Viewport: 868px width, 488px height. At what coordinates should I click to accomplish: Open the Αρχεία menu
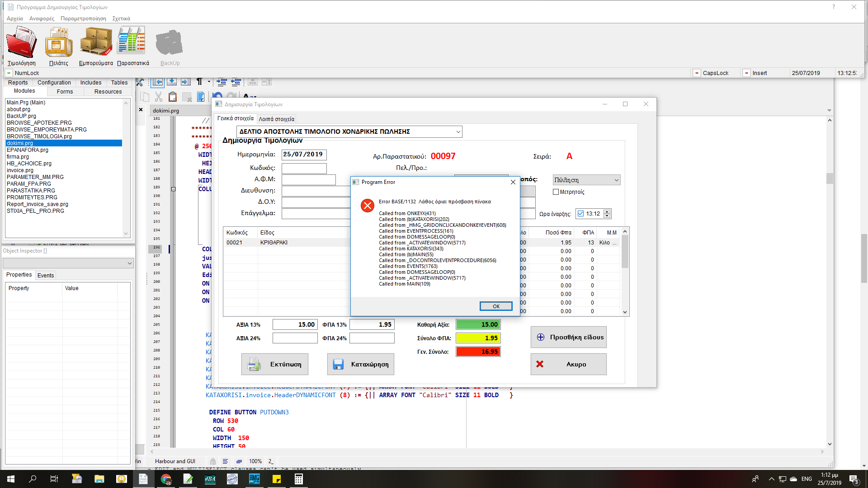15,19
